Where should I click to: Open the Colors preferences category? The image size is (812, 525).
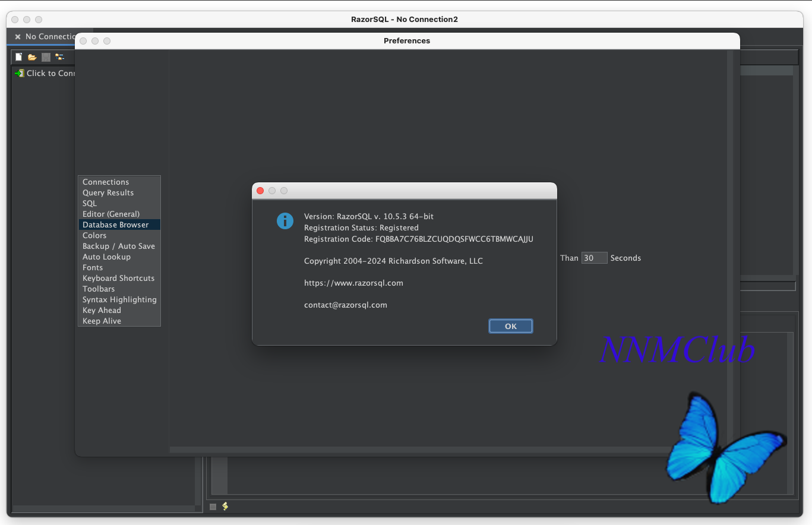coord(119,235)
